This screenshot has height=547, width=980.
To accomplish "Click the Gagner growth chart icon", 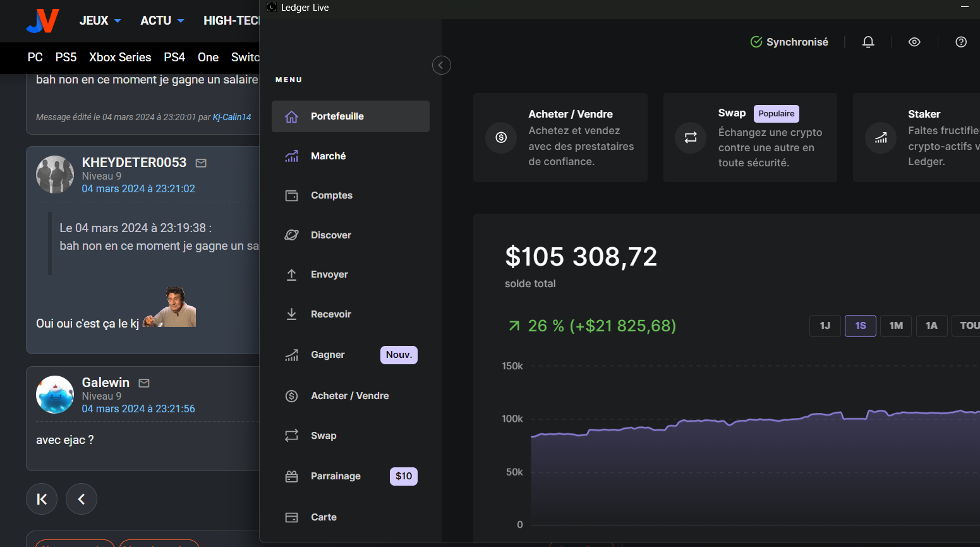I will pyautogui.click(x=291, y=355).
